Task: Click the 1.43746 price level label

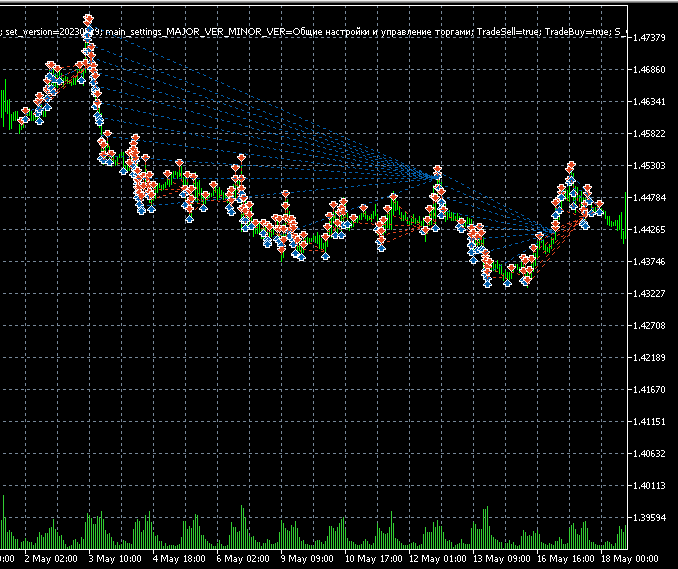Action: coord(649,262)
